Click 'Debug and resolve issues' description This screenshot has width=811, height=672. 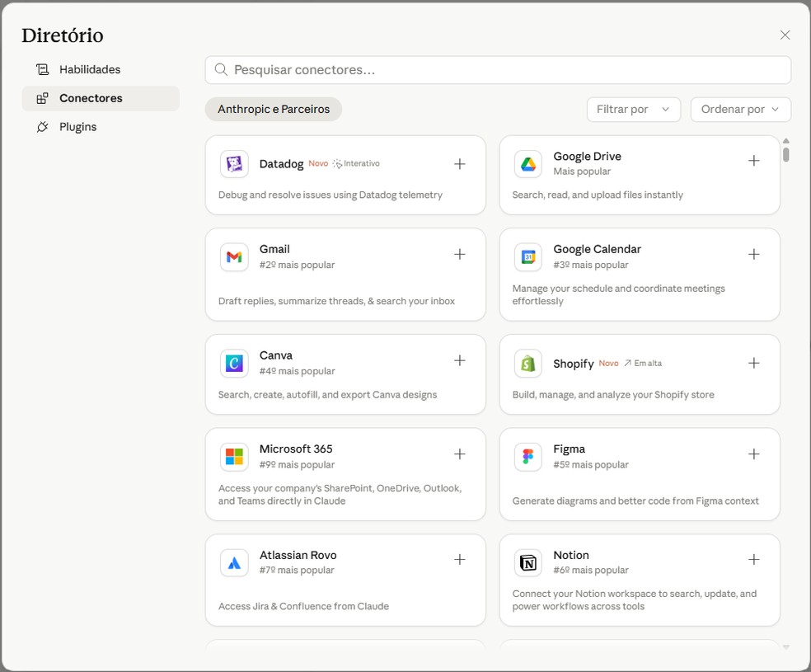(x=330, y=195)
